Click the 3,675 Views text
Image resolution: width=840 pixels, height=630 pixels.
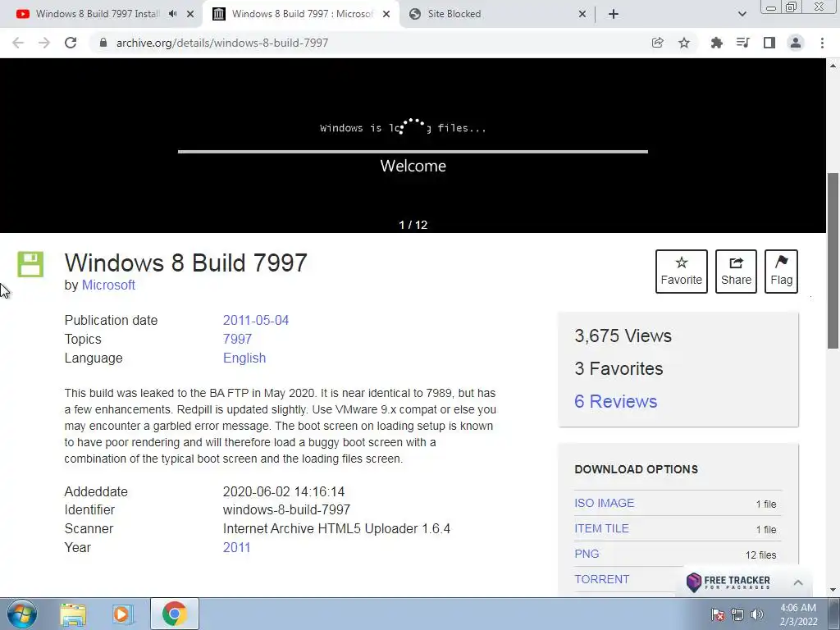coord(623,336)
